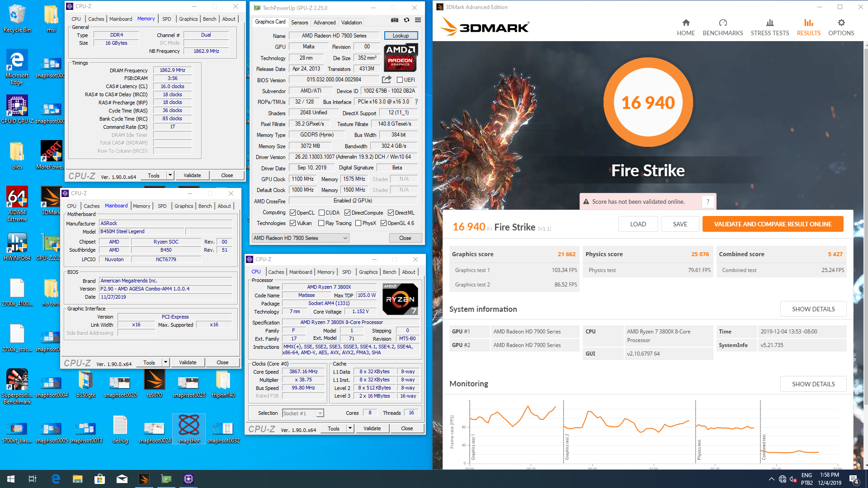Click Close button in GPU-Z
868x488 pixels.
[405, 238]
